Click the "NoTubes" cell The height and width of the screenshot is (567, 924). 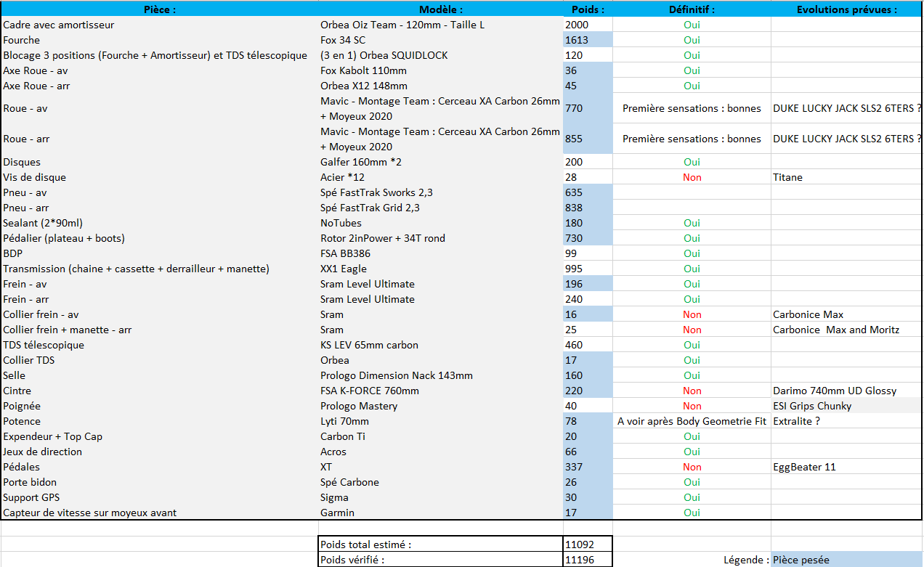[440, 223]
